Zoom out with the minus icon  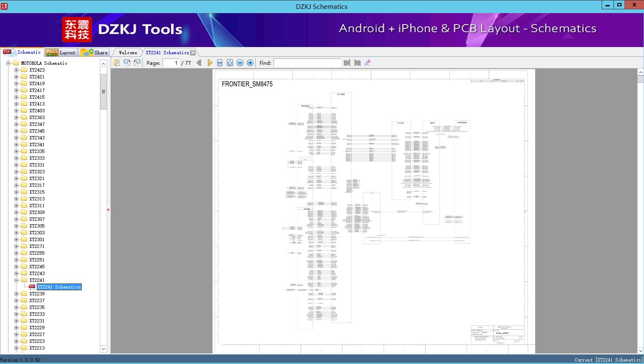pyautogui.click(x=240, y=63)
